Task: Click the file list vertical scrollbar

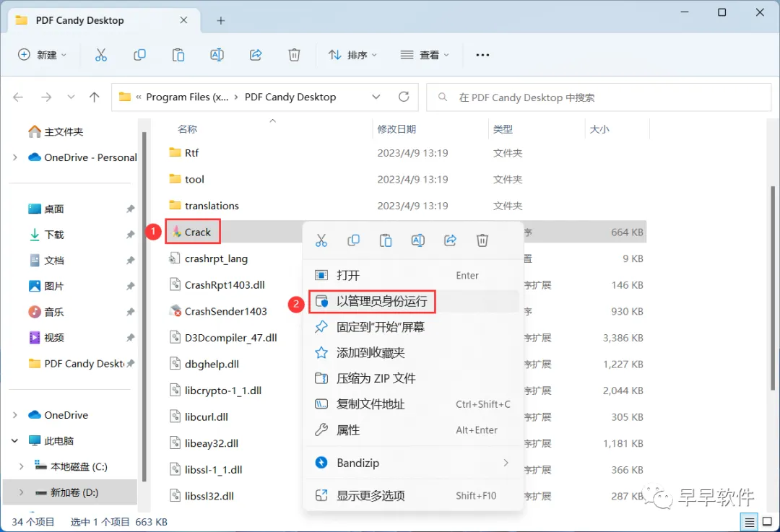Action: (773, 288)
